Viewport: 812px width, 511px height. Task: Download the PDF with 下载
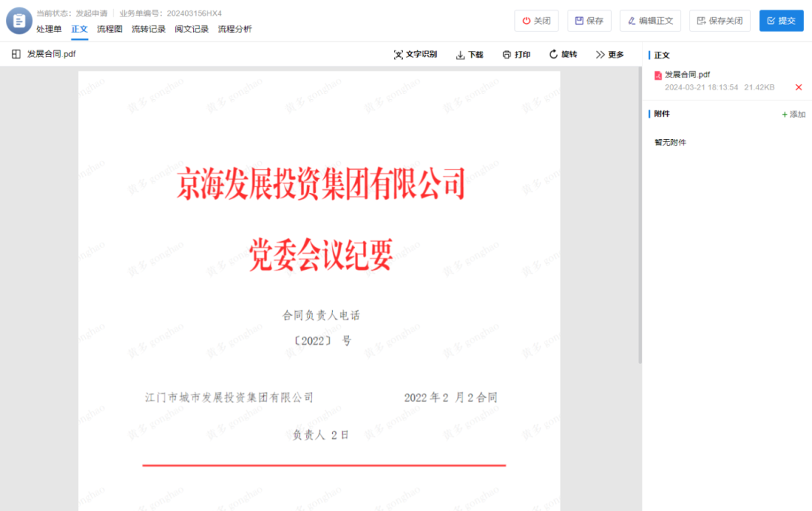coord(469,54)
